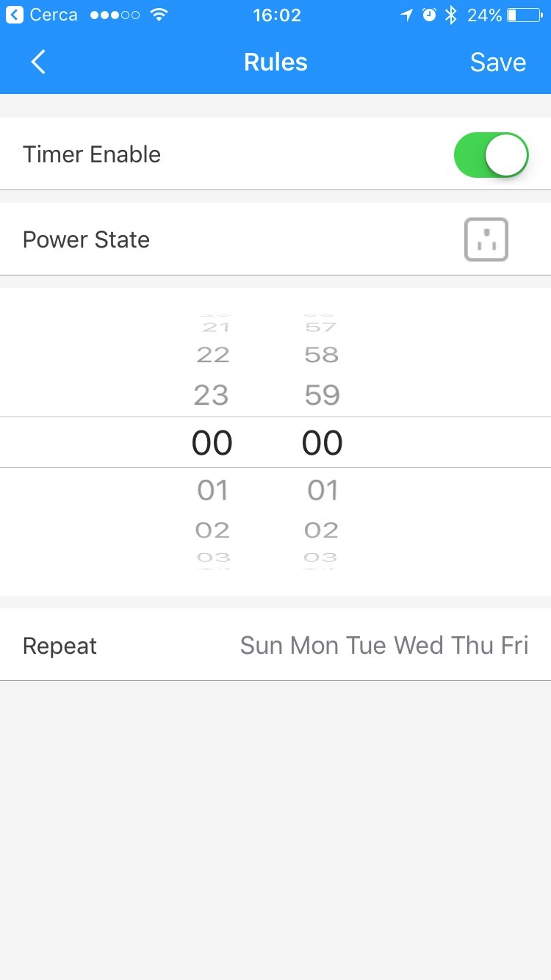Disable the Timer Enable switch
Image resolution: width=551 pixels, height=980 pixels.
click(x=491, y=155)
